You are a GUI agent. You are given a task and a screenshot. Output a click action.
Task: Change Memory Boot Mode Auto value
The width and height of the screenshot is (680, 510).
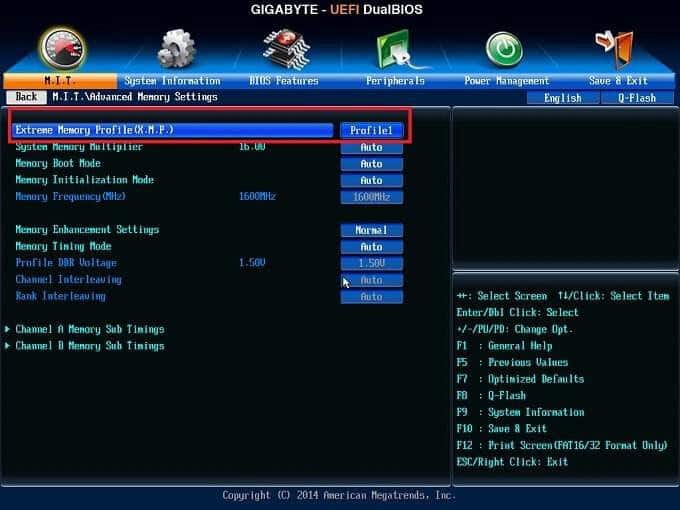coord(371,164)
